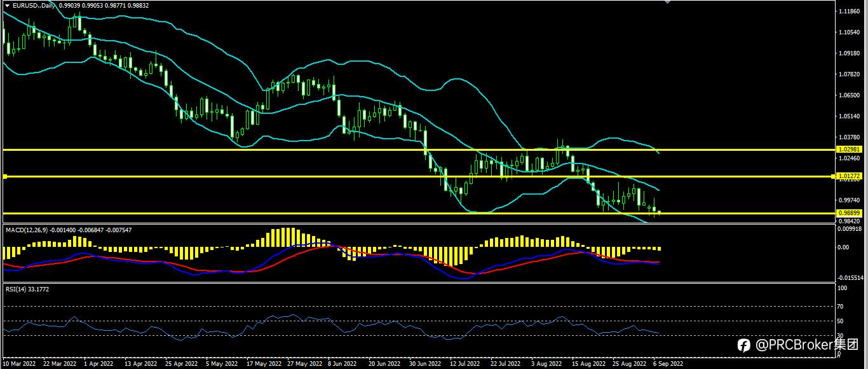Click date label 25 Aug 2022
The image size is (868, 369).
[x=628, y=364]
